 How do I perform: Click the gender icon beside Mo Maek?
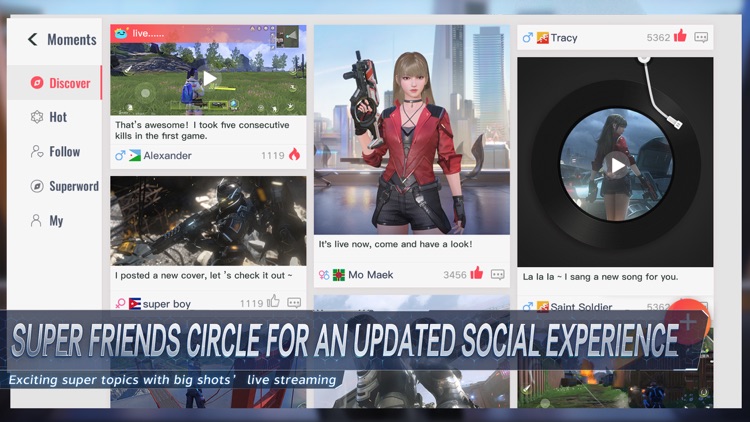click(x=324, y=275)
